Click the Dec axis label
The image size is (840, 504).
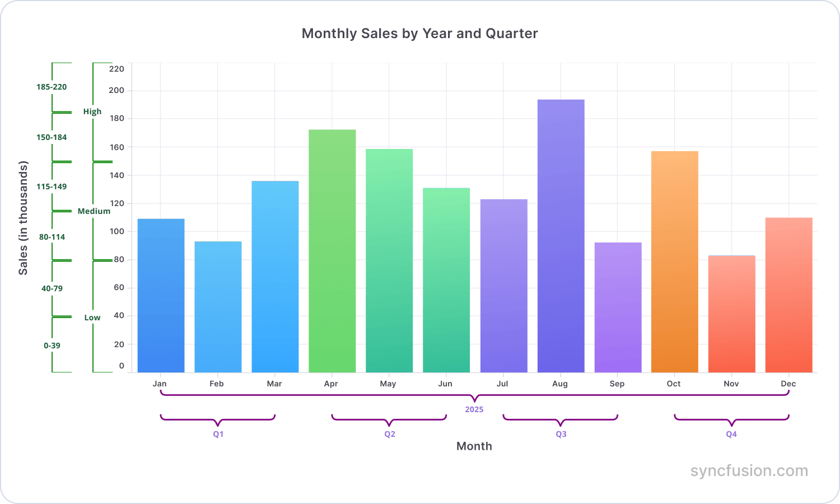click(788, 384)
